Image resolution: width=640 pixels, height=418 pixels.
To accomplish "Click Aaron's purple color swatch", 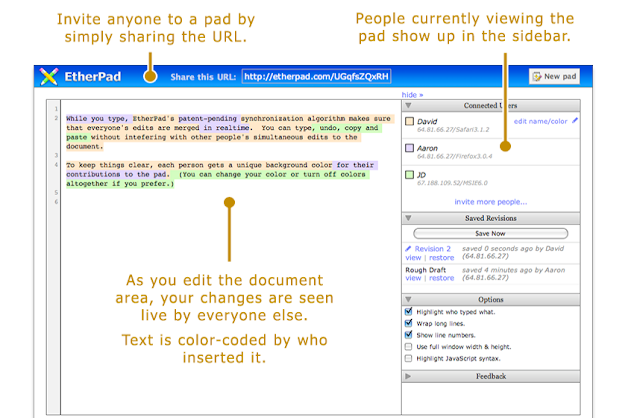I will click(x=409, y=148).
